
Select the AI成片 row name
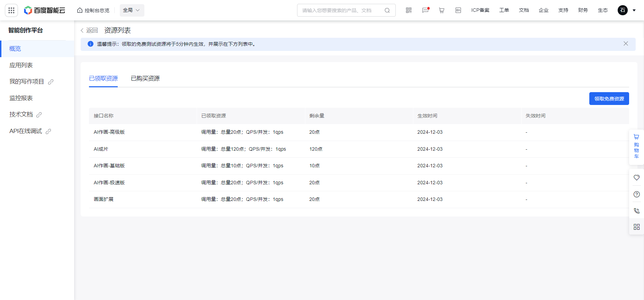coord(101,149)
